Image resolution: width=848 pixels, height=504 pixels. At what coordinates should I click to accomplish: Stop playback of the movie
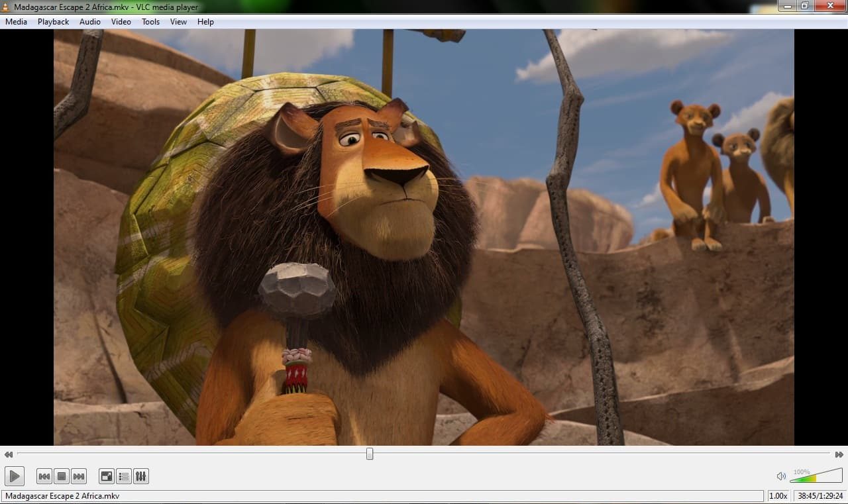pos(61,476)
